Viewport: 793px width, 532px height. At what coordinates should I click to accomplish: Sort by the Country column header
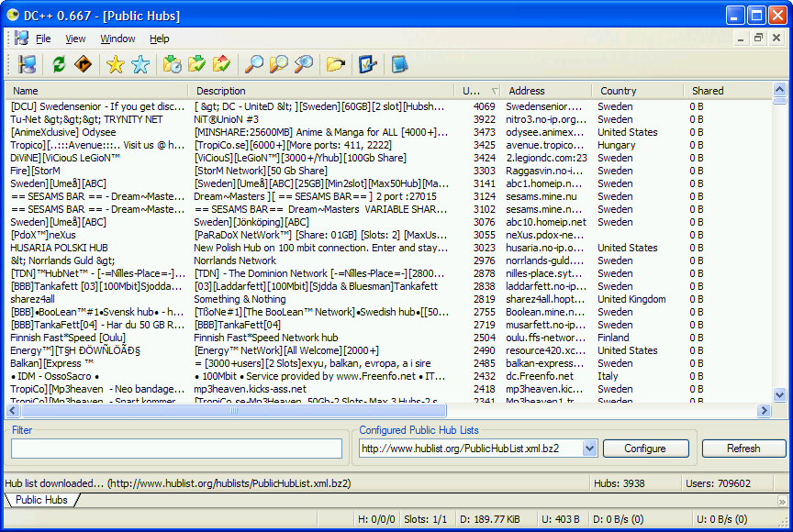[638, 91]
